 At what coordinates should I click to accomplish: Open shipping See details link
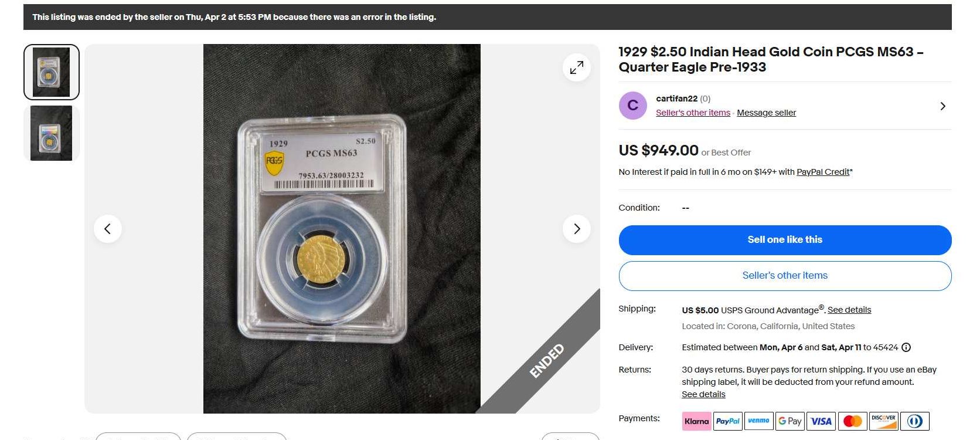(x=849, y=310)
